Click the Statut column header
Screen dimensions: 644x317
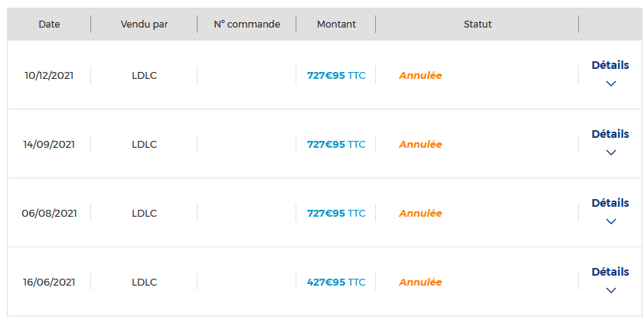pyautogui.click(x=478, y=25)
